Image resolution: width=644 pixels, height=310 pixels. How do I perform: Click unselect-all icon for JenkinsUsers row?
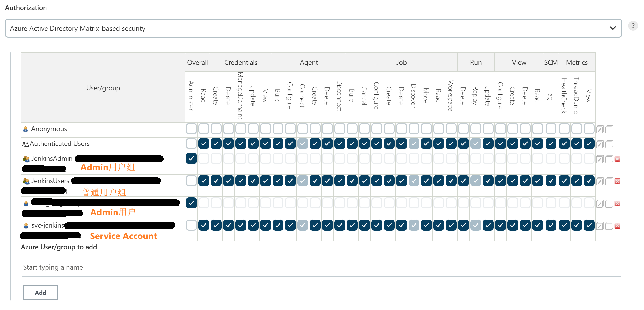(609, 181)
